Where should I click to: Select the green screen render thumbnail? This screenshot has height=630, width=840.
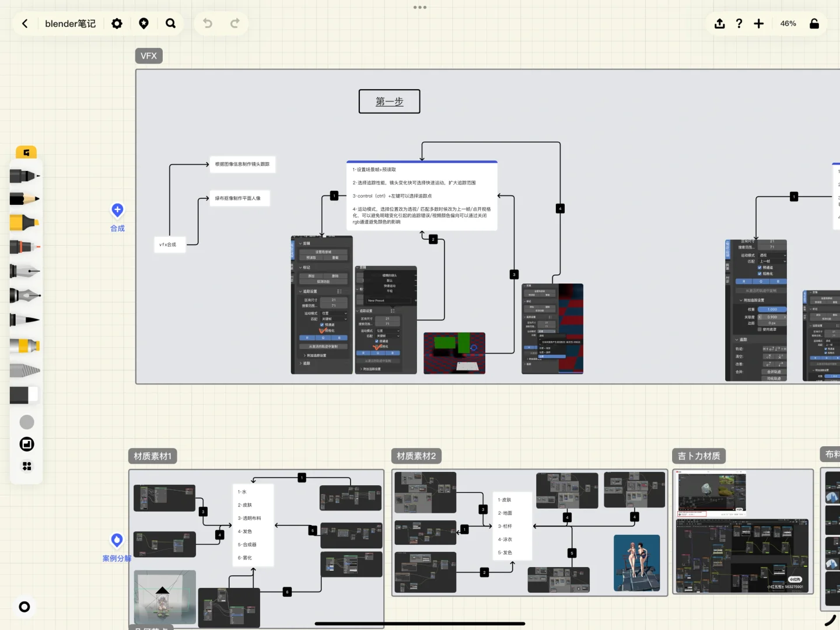[x=454, y=353]
